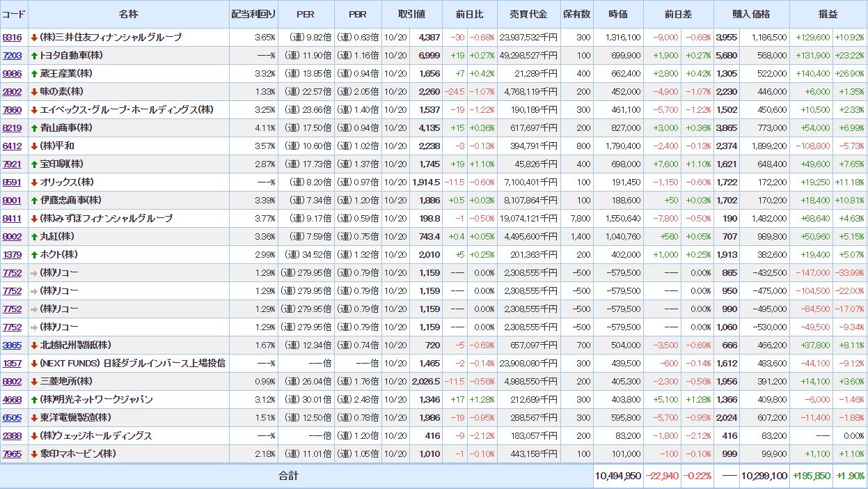Open stock code 8316 link

pos(12,38)
